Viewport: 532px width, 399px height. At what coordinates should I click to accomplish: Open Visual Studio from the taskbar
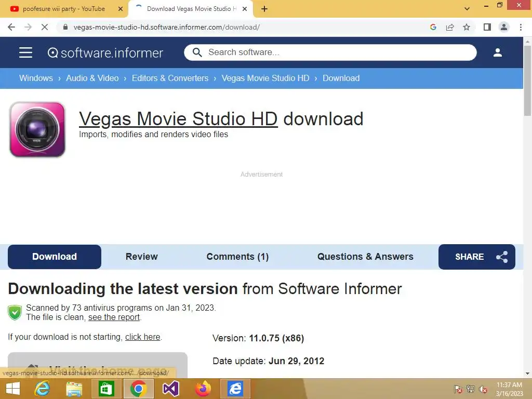coord(170,389)
